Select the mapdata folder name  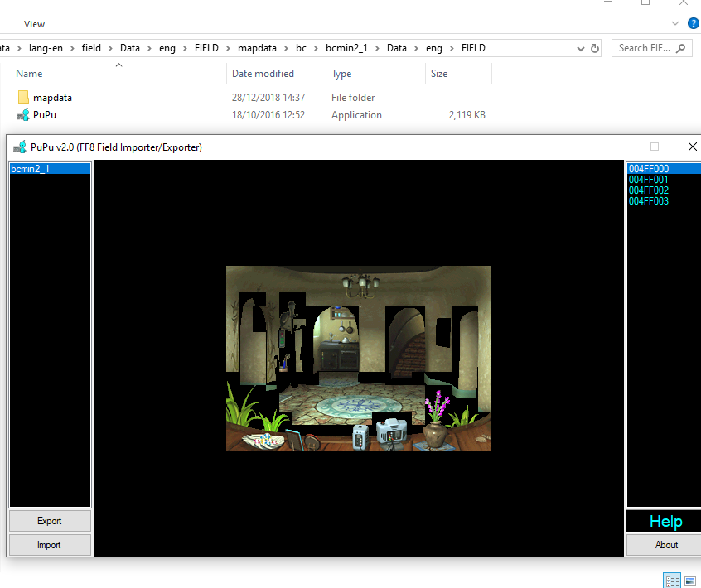click(x=52, y=98)
